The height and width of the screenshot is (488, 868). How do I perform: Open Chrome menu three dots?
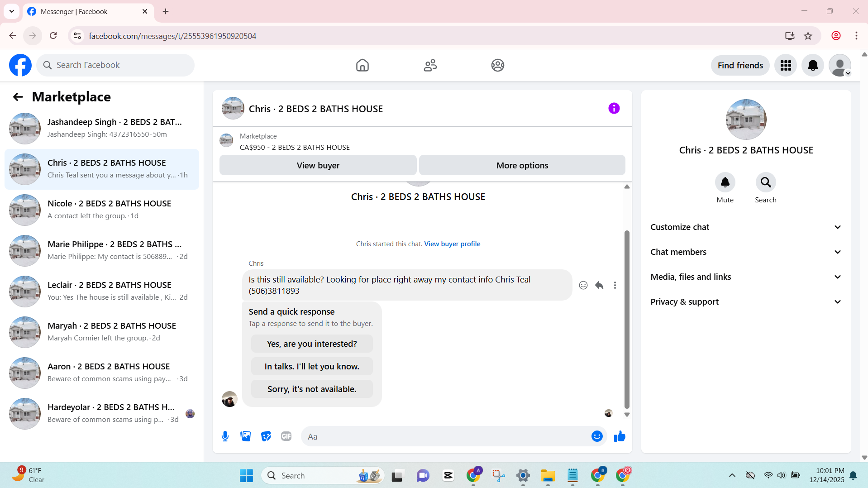pyautogui.click(x=856, y=36)
